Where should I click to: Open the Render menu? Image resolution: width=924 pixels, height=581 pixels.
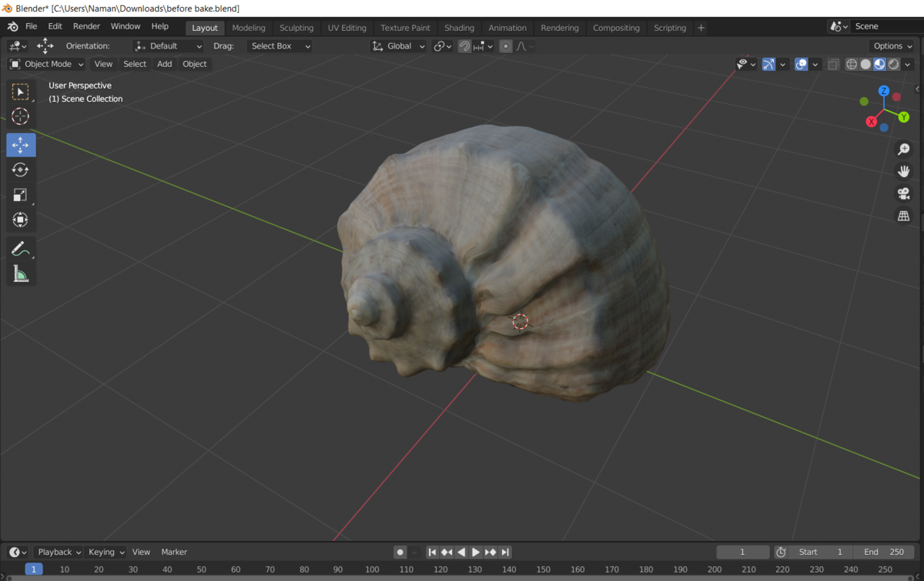click(x=86, y=26)
